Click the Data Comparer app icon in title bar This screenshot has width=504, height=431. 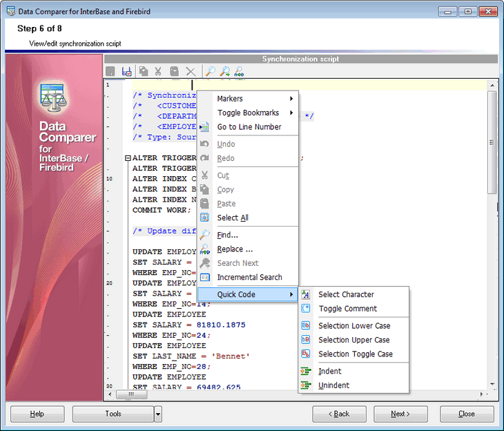pos(11,11)
